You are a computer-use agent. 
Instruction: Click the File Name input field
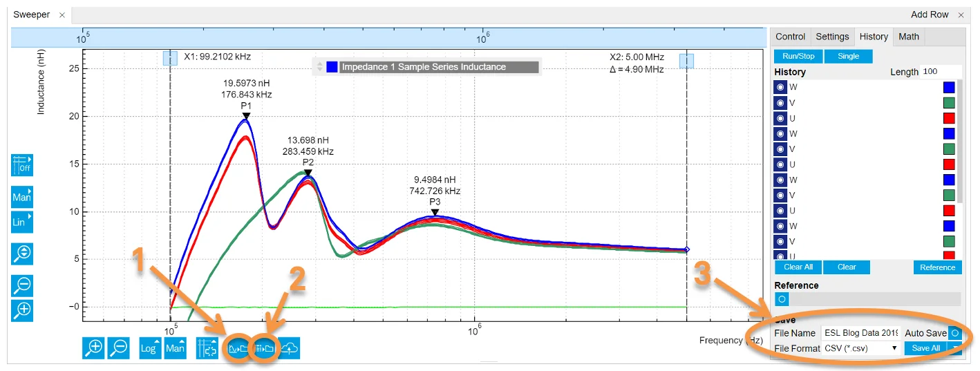[x=861, y=333]
